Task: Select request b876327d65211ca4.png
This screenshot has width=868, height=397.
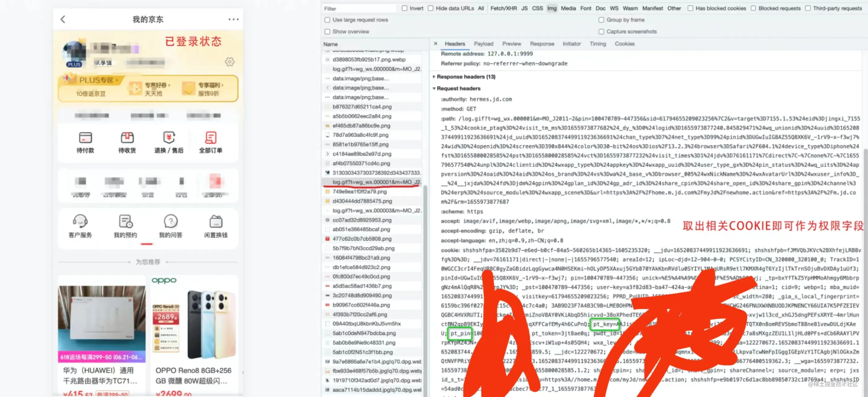Action: coord(372,107)
